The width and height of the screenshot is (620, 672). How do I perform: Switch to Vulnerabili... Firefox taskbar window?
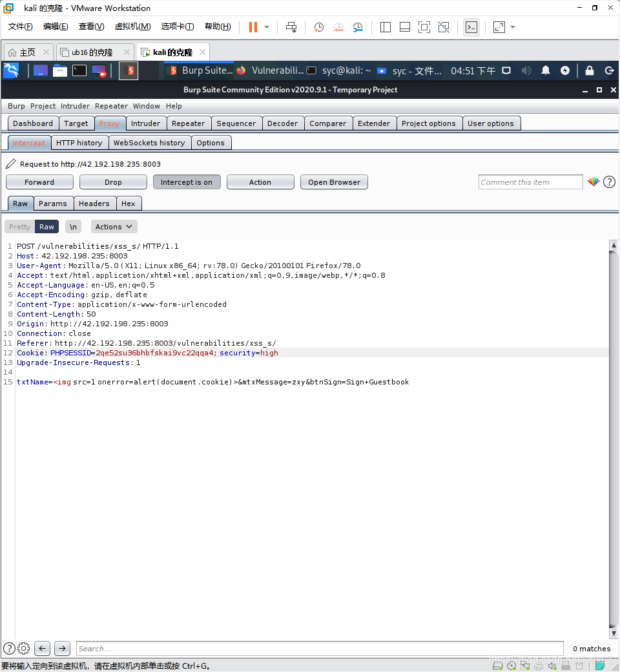pos(270,70)
